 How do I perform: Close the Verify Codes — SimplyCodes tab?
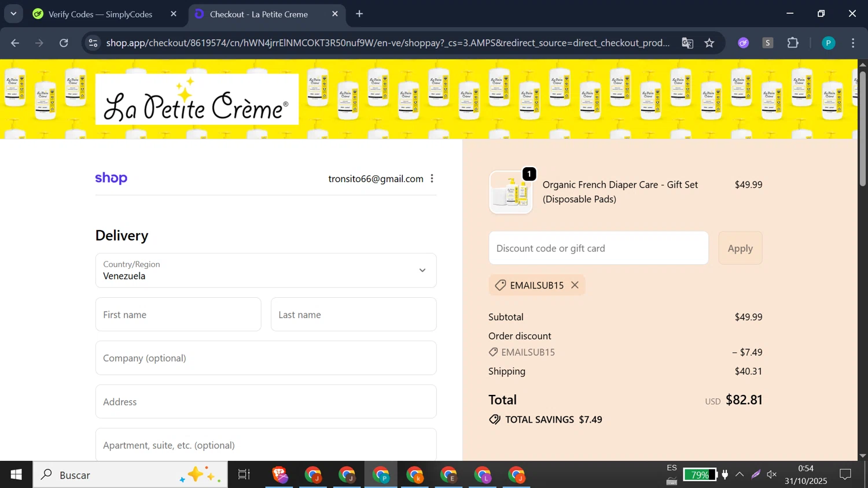click(174, 14)
